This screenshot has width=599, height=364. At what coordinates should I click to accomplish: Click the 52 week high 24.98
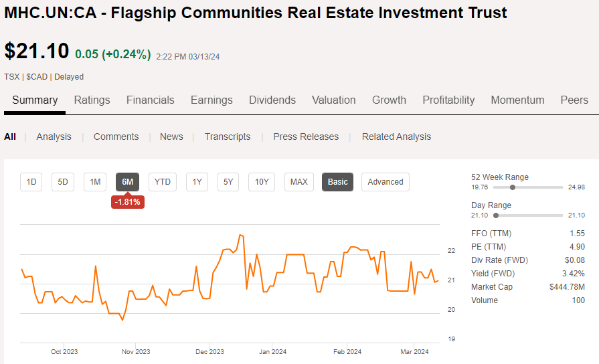click(576, 187)
